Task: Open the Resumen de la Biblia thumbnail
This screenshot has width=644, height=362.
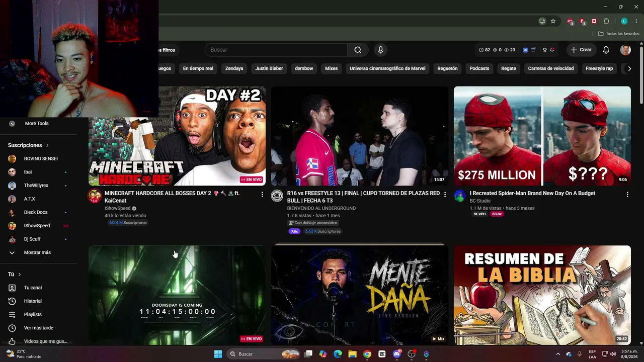Action: click(542, 295)
